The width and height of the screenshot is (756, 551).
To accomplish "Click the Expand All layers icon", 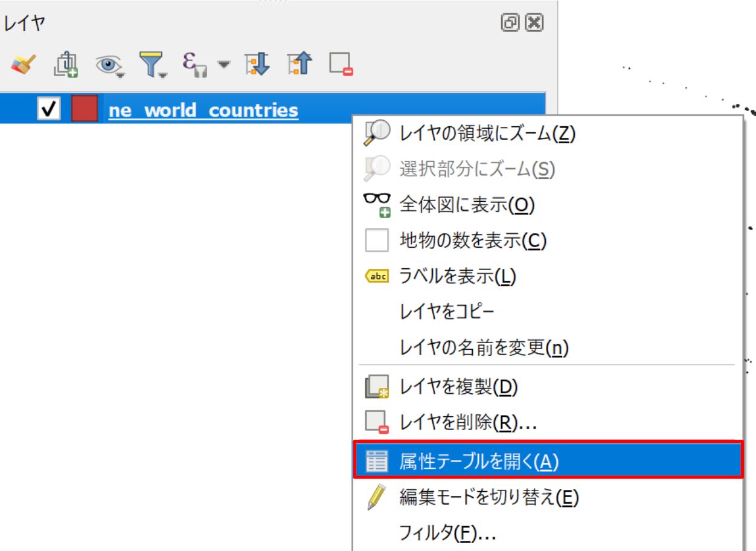I will tap(257, 63).
